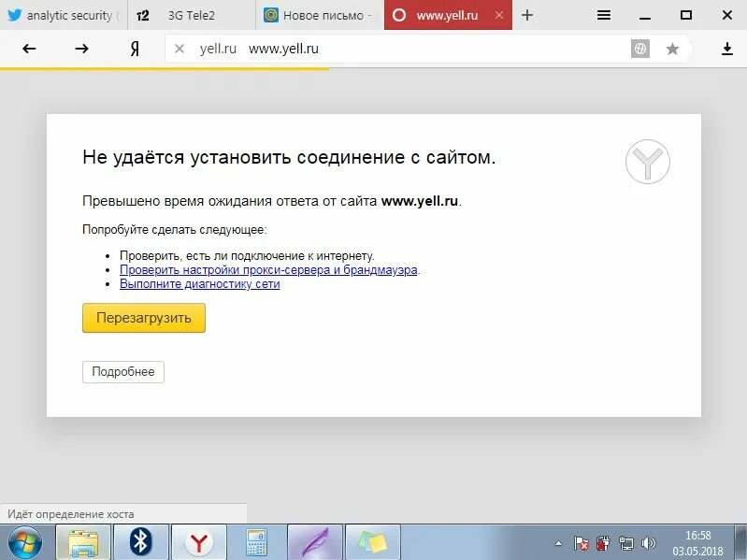
Task: Click the Подробнее button
Action: click(x=122, y=372)
